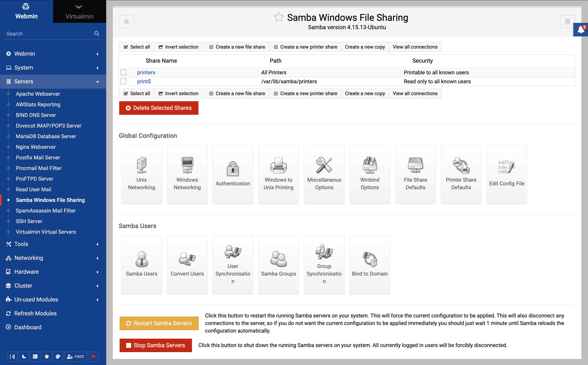Image resolution: width=588 pixels, height=365 pixels.
Task: Click Restart Samba Servers button
Action: 159,323
